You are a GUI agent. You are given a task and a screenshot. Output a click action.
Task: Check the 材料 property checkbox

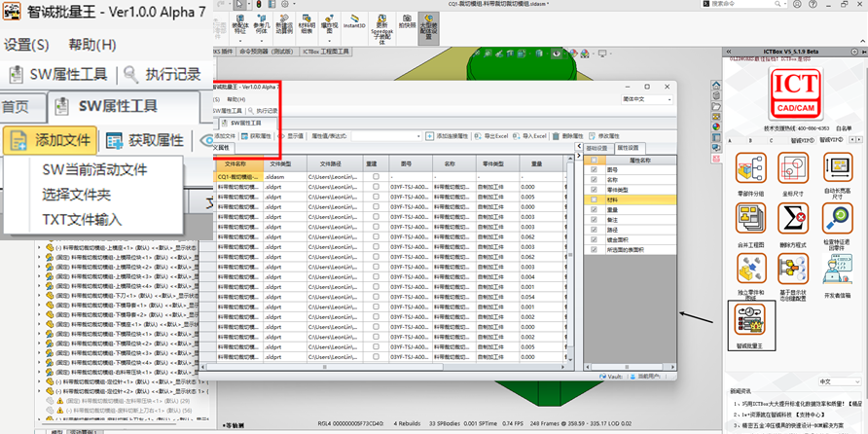point(594,199)
